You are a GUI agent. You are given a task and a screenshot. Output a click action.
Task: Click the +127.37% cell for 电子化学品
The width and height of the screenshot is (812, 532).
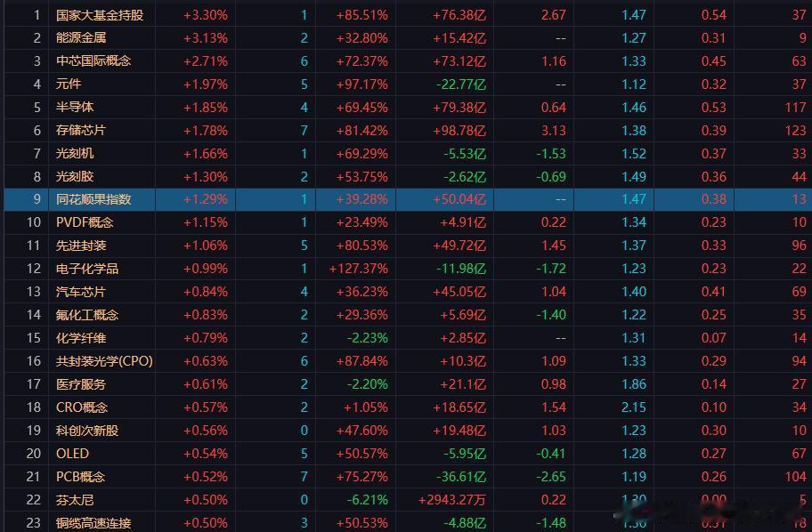(358, 269)
